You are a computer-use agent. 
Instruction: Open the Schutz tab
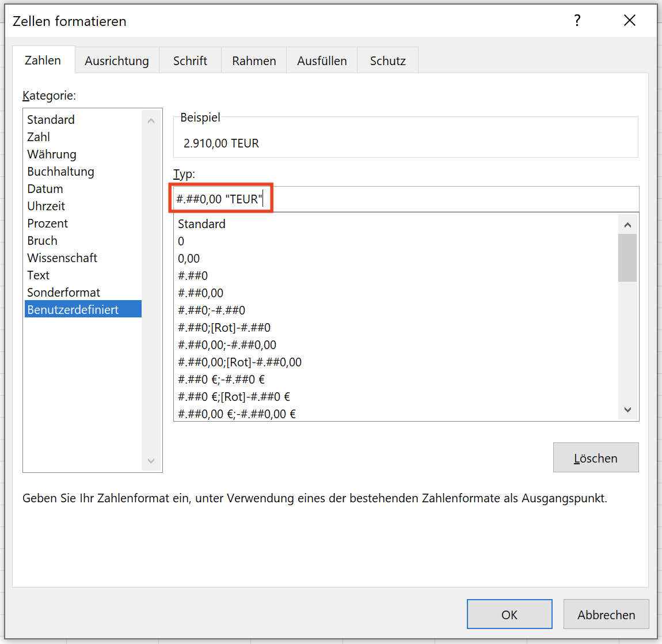(x=387, y=60)
